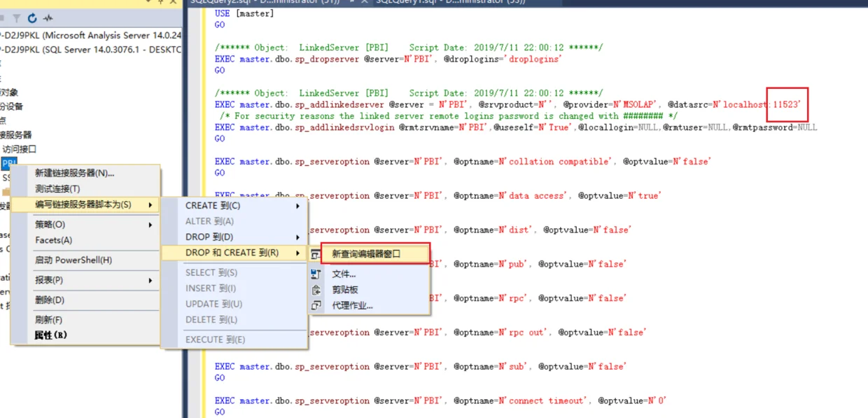Choose 删除(D) from the context menu
Screen dimensions: 868x418
tap(85, 300)
